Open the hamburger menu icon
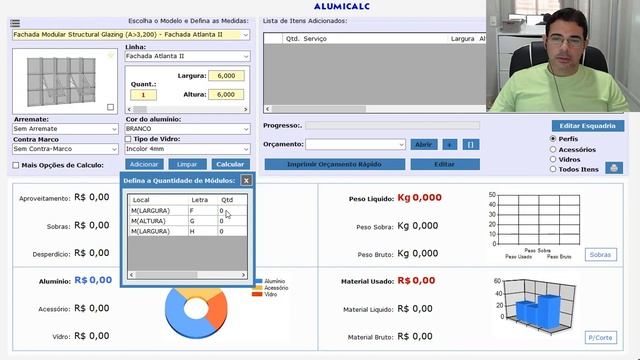Screen dimensions: 640x360 coord(15,23)
